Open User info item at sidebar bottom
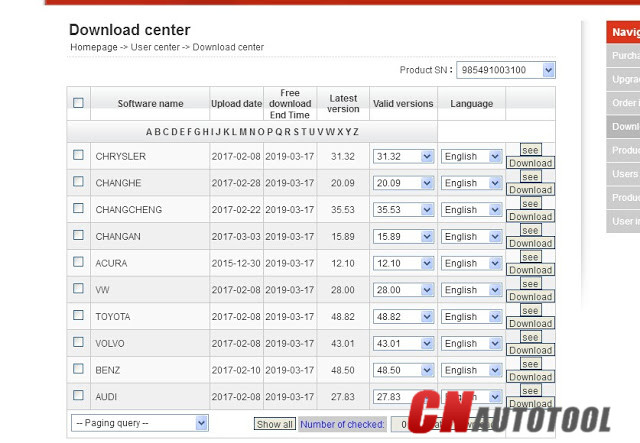Screen dimensions: 640x443 [623, 221]
